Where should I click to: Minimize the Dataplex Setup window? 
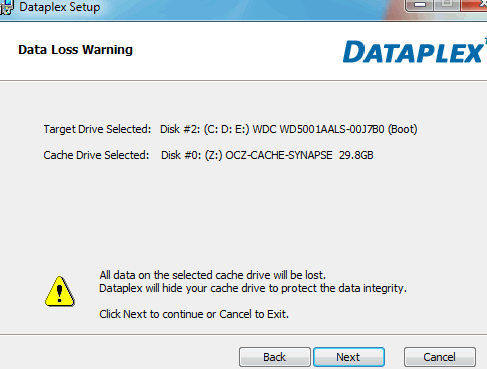(419, 5)
